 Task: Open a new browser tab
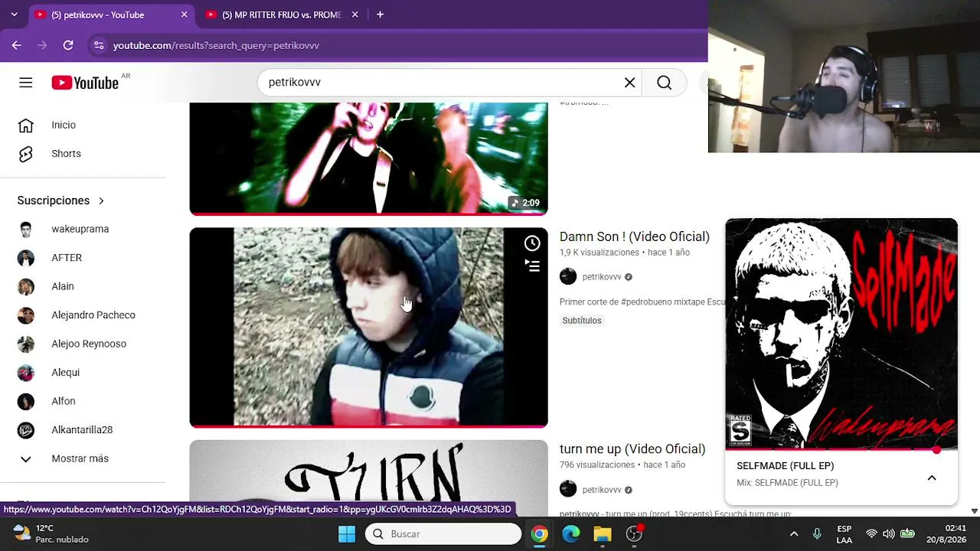click(380, 15)
